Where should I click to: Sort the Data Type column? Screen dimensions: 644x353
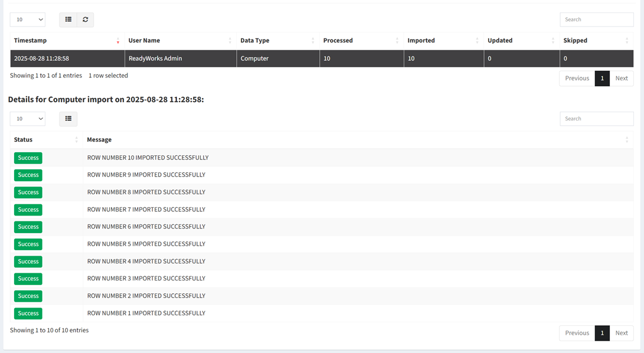coord(313,41)
